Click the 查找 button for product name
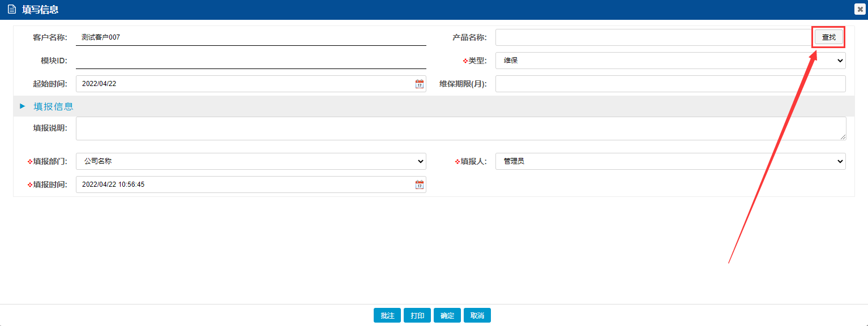868x326 pixels. (x=828, y=37)
